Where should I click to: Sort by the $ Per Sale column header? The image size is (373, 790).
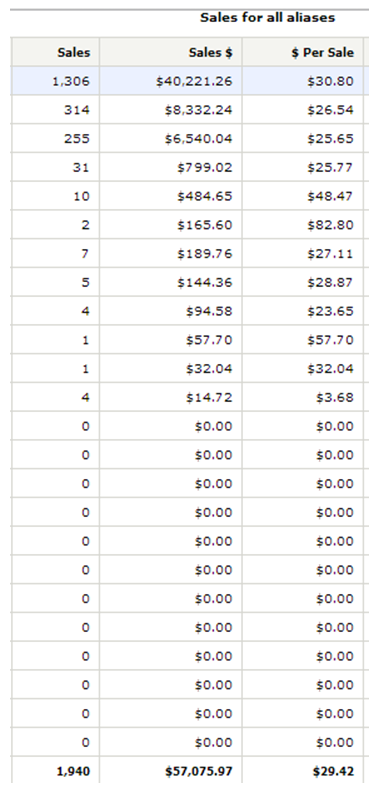tap(323, 52)
